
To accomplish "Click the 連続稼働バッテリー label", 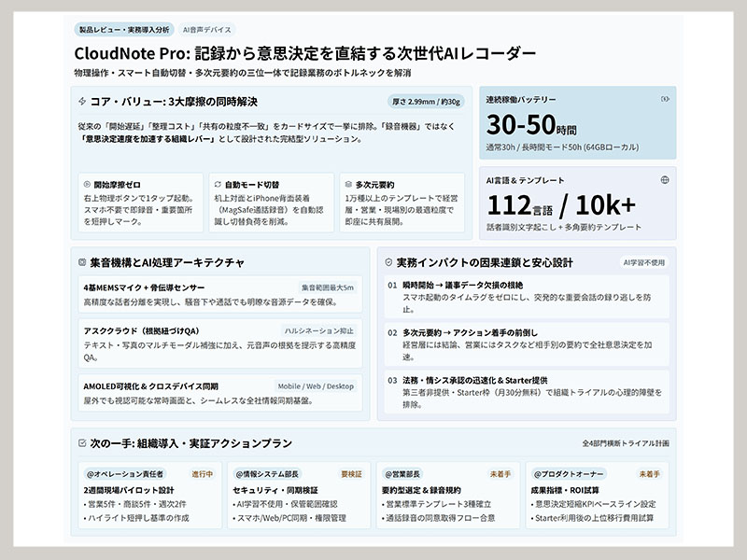I will 521,100.
